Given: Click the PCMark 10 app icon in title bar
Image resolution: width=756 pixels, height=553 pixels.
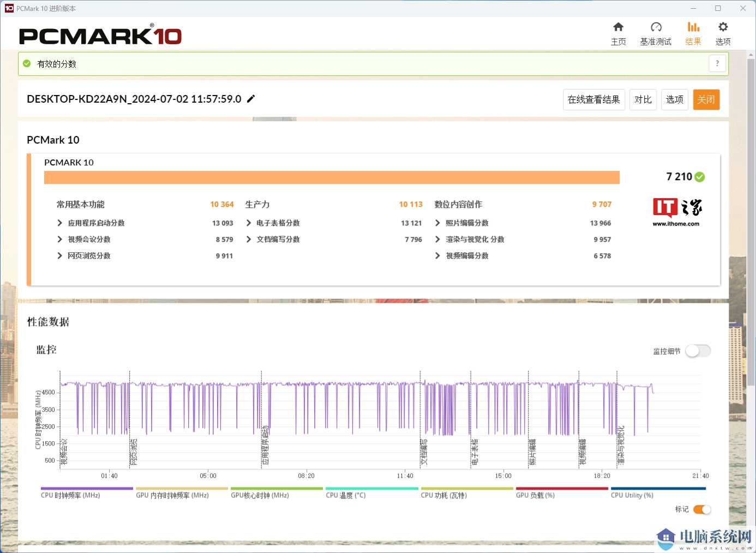Looking at the screenshot, I should (x=9, y=8).
